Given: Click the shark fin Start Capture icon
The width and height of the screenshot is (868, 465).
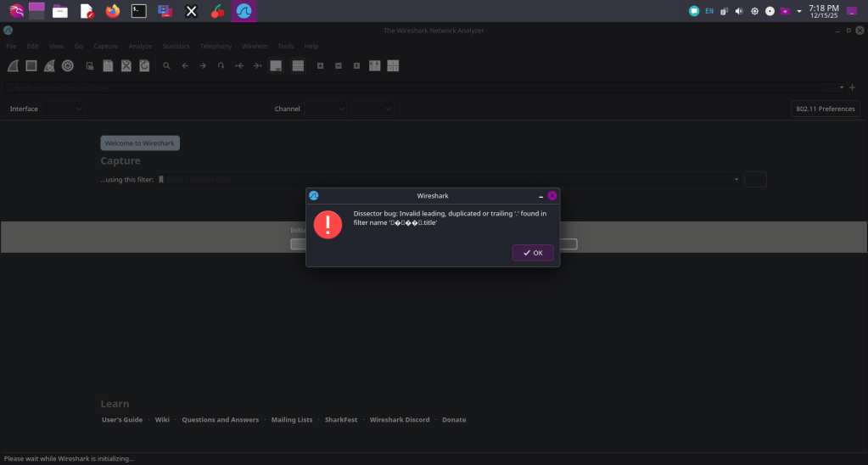Looking at the screenshot, I should (x=13, y=65).
